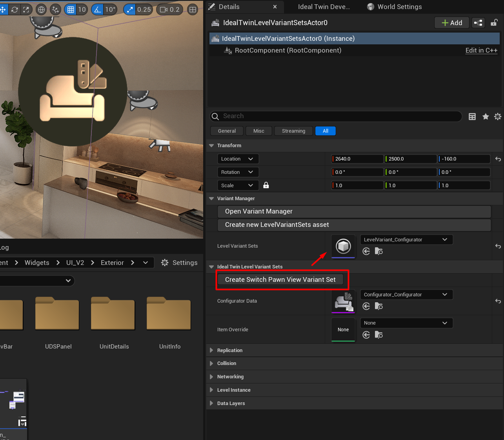The width and height of the screenshot is (504, 440).
Task: Select the Streaming filter tab
Action: (293, 131)
